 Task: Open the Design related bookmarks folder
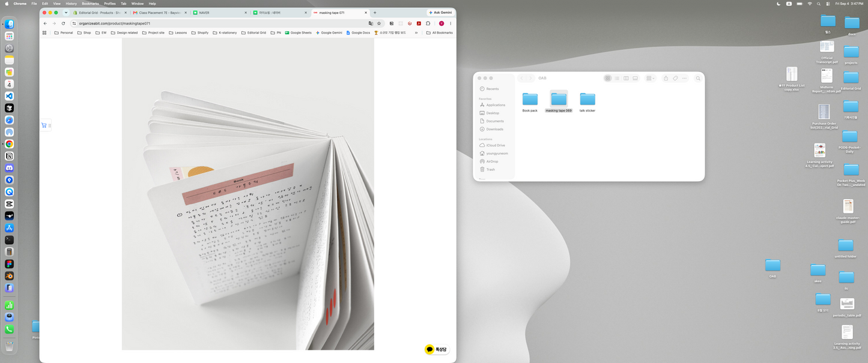coord(124,32)
